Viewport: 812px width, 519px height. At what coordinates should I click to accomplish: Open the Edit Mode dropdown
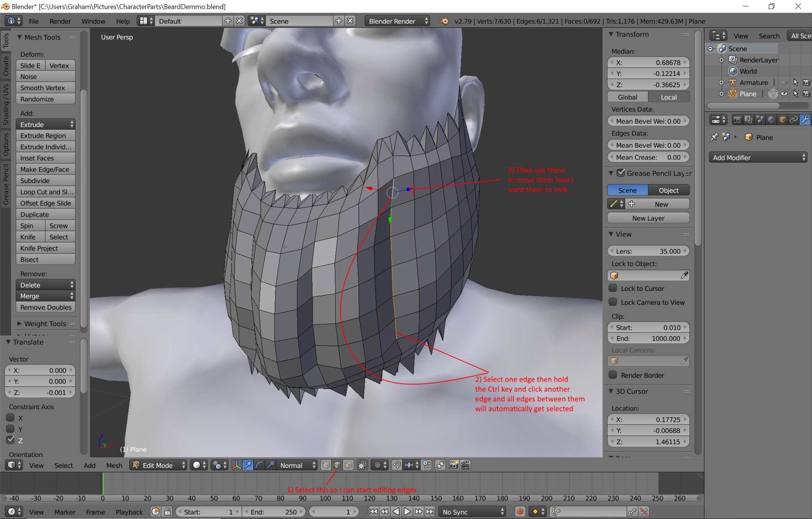(x=158, y=465)
